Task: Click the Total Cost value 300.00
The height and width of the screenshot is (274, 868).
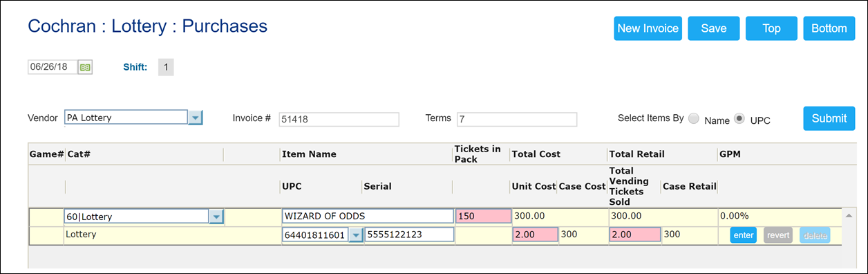Action: click(529, 216)
